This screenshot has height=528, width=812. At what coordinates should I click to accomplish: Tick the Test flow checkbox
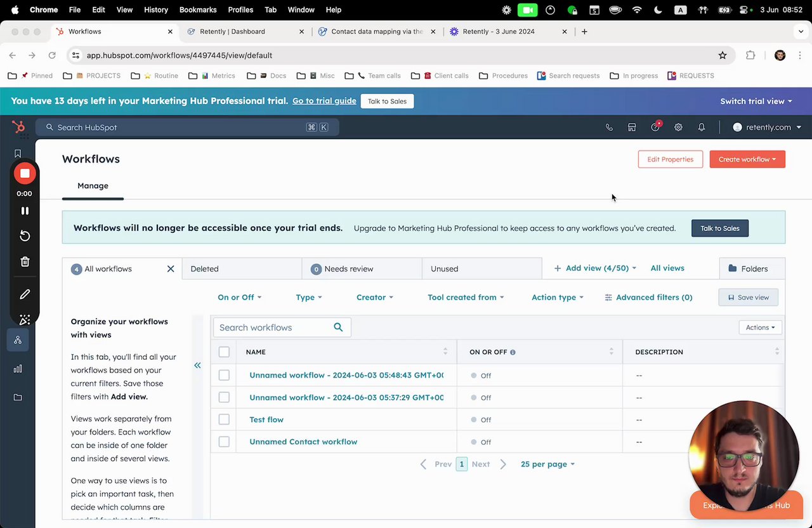224,419
